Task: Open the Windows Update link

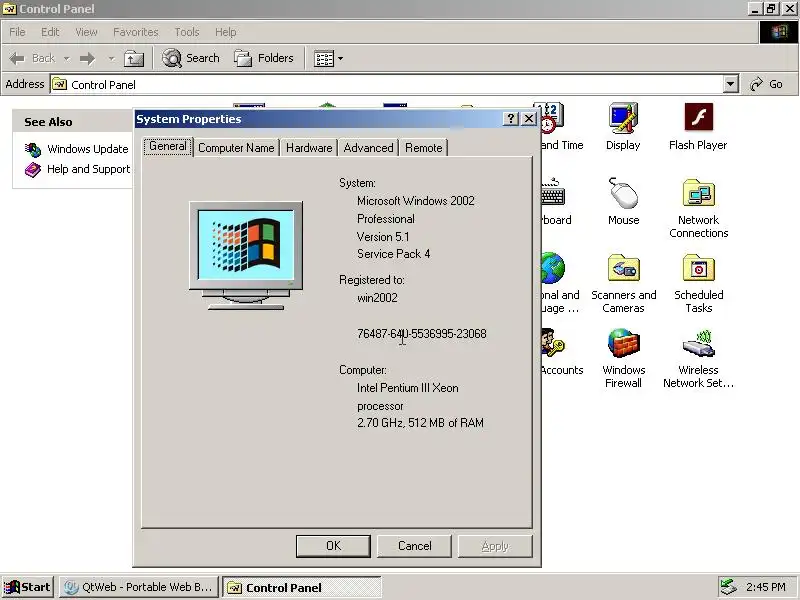Action: tap(88, 149)
